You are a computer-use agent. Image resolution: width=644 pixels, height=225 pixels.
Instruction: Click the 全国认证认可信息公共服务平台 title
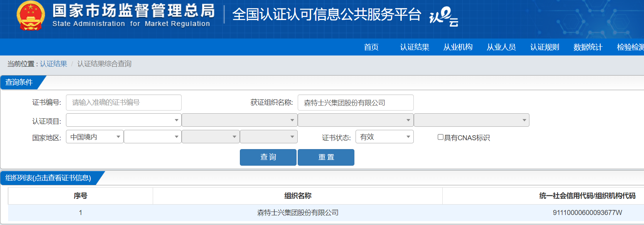[x=327, y=14]
